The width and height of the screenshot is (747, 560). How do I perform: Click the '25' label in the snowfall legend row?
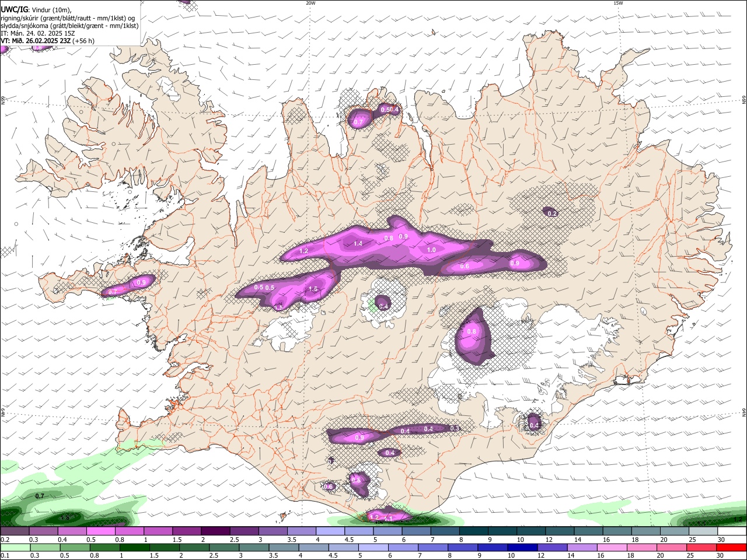pyautogui.click(x=692, y=540)
